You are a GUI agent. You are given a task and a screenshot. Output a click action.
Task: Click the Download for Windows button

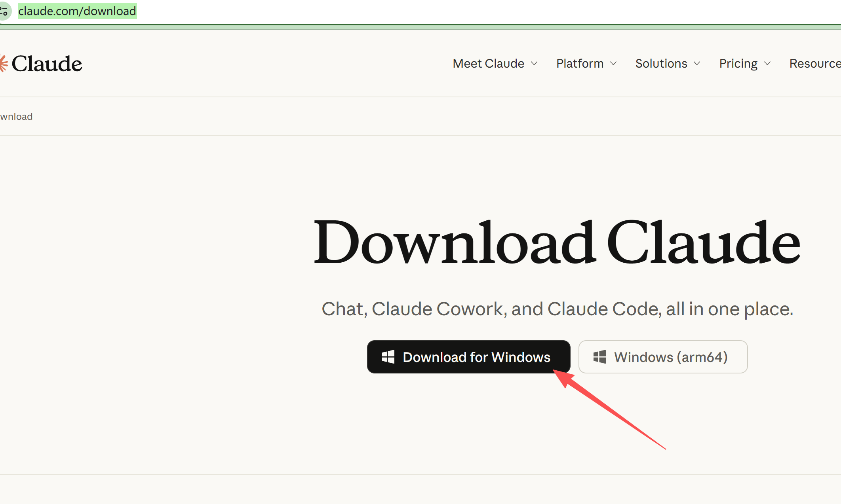coord(469,357)
